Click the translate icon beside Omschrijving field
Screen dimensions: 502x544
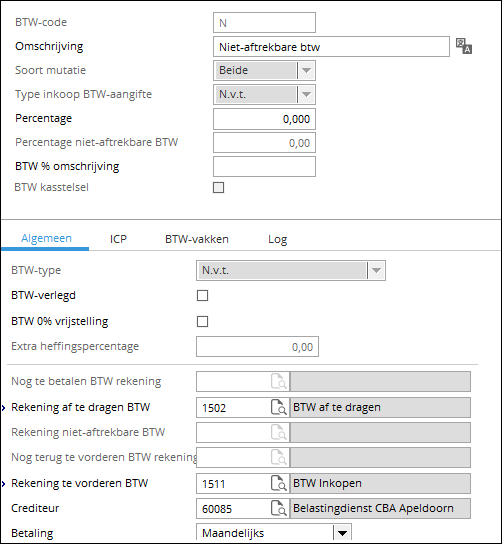[x=463, y=46]
